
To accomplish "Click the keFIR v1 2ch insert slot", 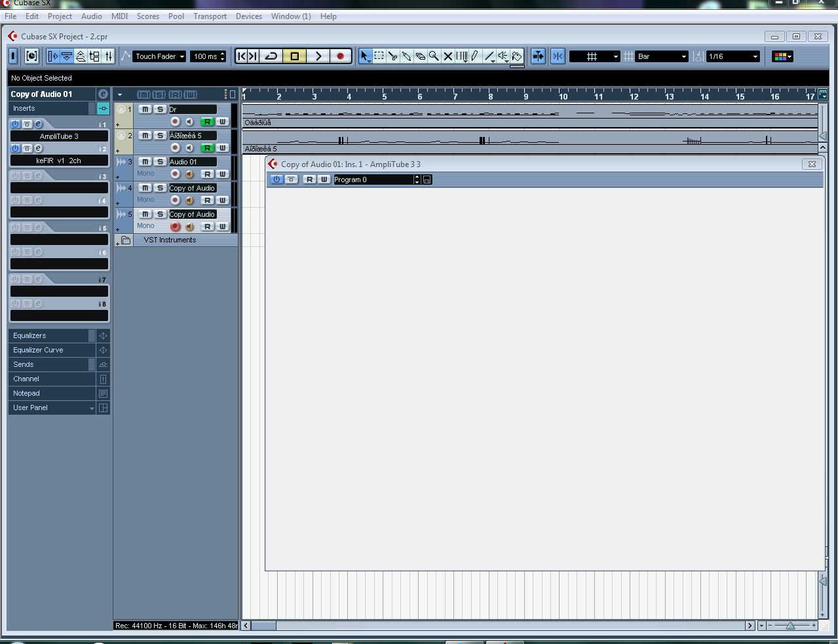I will [x=59, y=161].
